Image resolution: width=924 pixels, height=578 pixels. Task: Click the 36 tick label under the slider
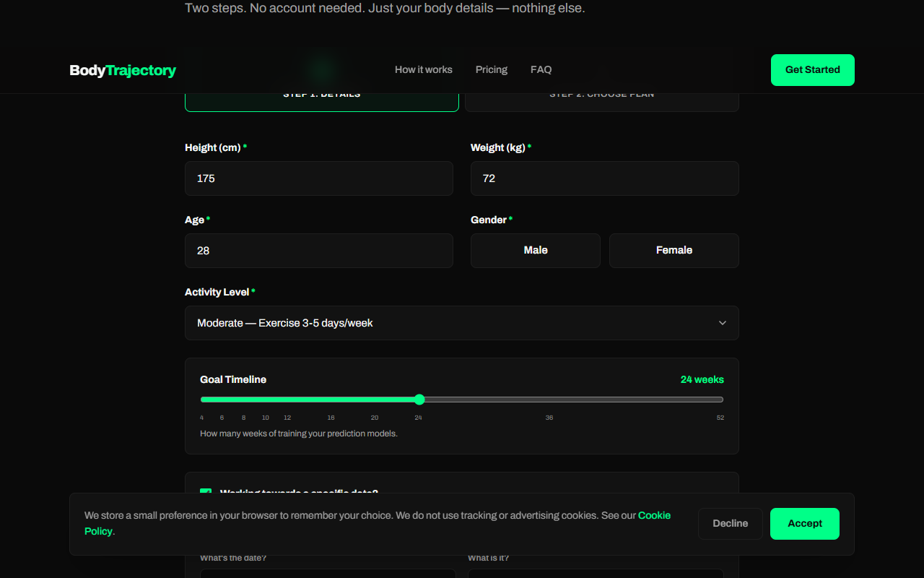click(x=549, y=418)
